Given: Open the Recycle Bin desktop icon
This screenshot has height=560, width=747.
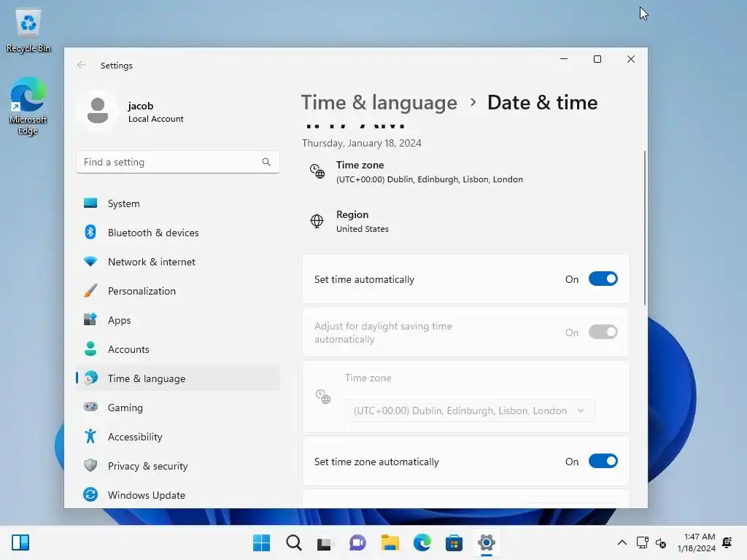Looking at the screenshot, I should coord(28,31).
